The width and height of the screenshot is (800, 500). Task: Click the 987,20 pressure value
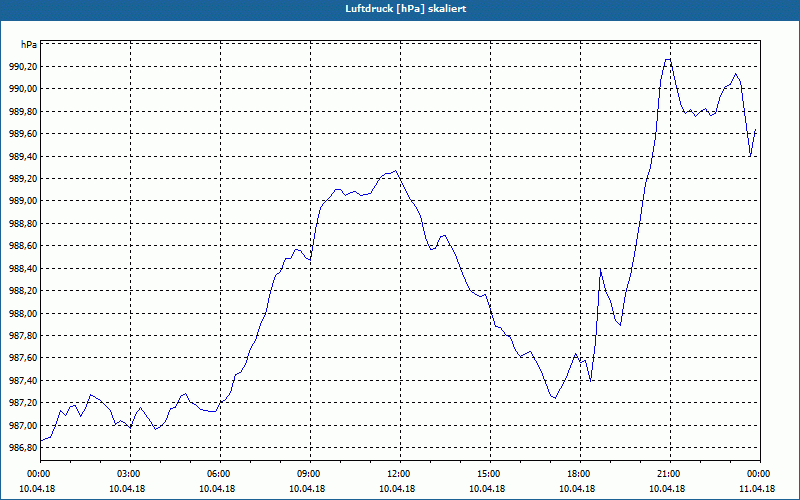point(23,404)
